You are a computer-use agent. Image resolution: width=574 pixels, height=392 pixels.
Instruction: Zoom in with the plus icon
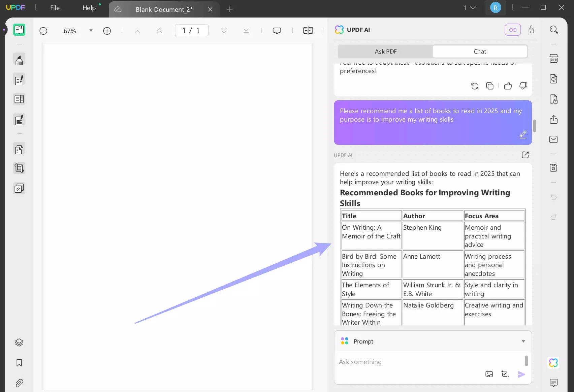[x=107, y=31]
